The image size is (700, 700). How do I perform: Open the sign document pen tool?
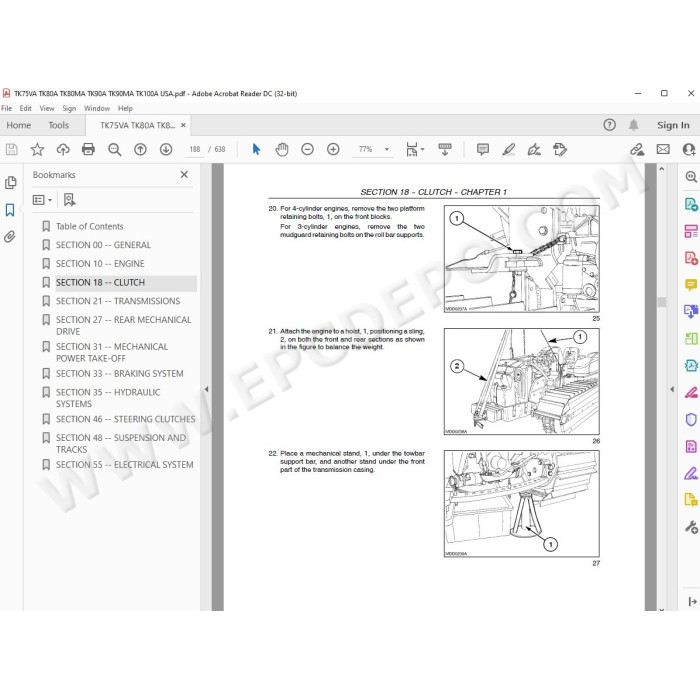[534, 149]
